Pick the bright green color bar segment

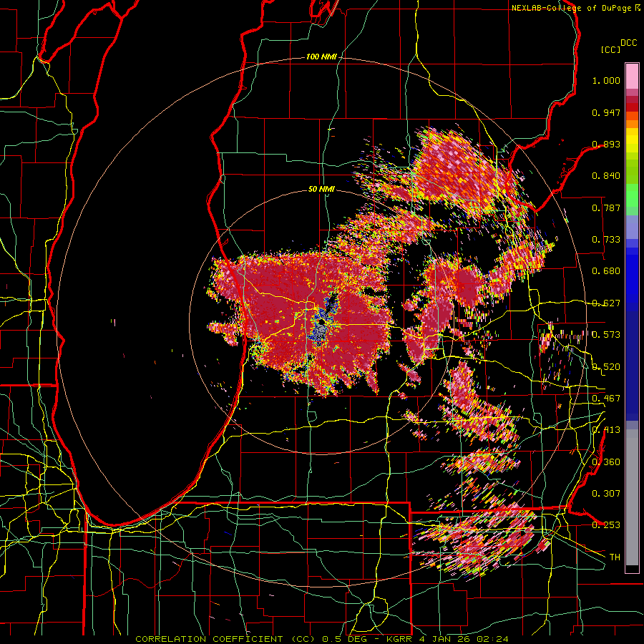(632, 195)
